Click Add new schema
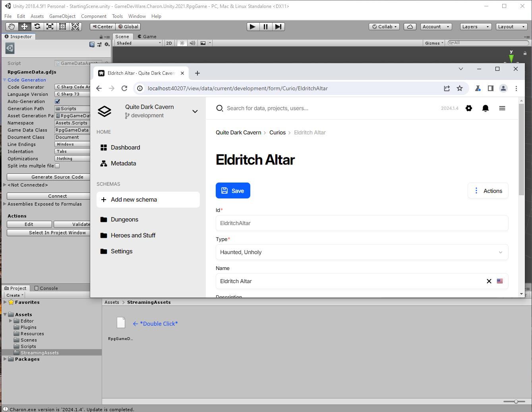 pos(148,200)
